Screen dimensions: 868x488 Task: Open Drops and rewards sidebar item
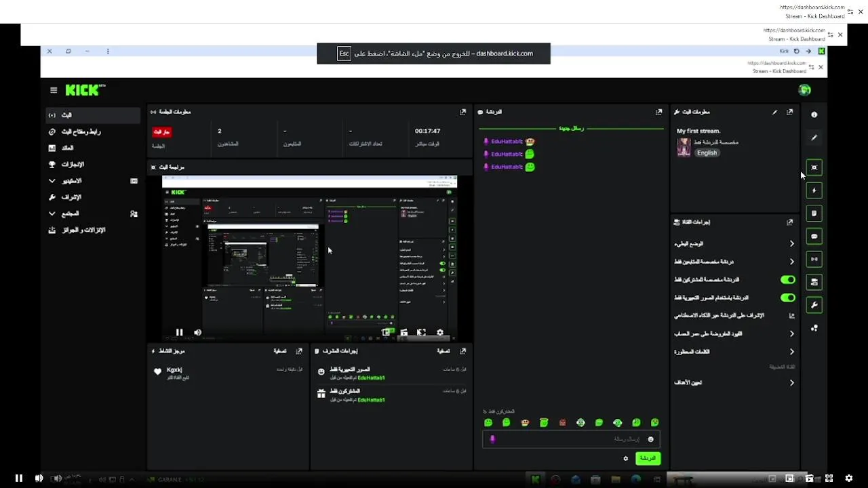pos(93,230)
